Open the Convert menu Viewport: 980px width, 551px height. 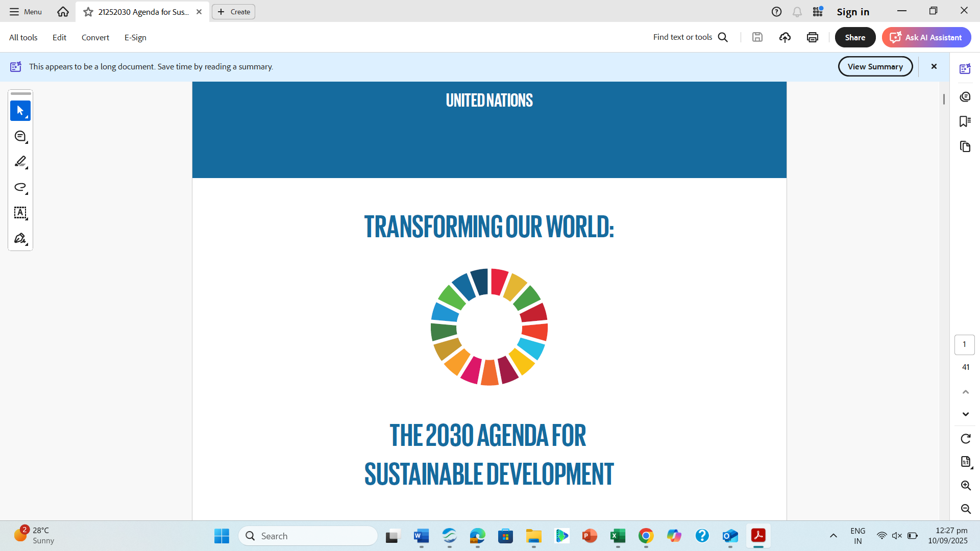tap(95, 37)
